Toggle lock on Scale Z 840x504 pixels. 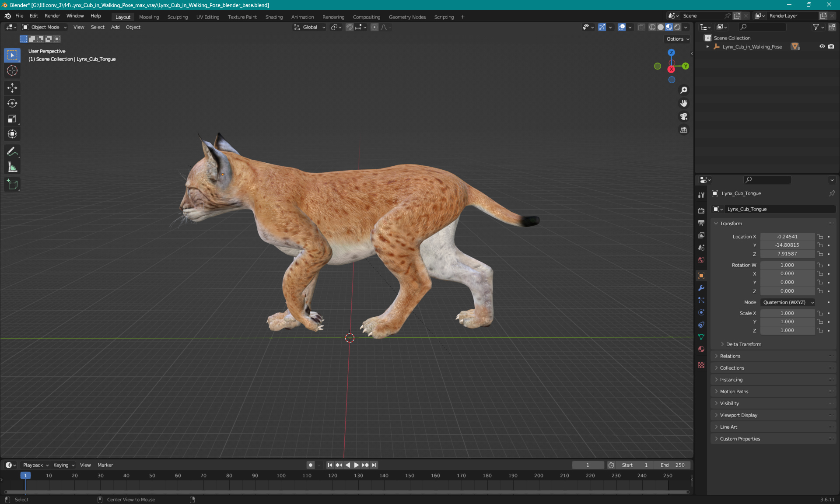(820, 330)
